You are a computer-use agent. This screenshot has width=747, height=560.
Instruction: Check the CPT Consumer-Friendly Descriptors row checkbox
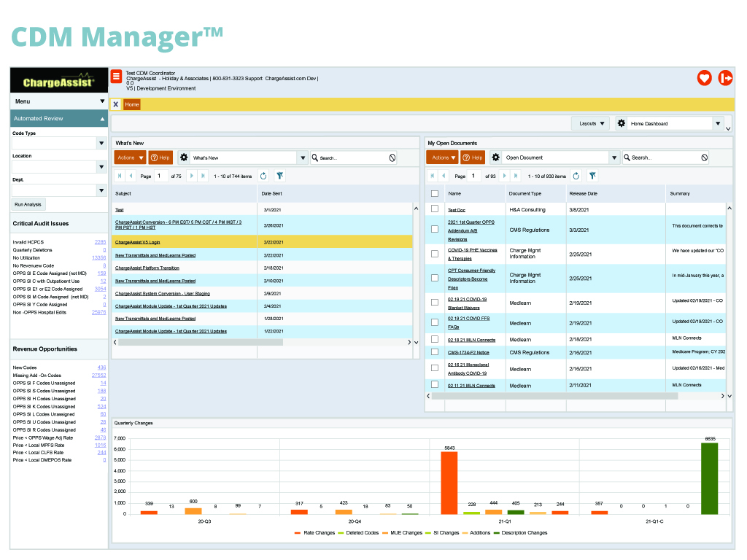click(435, 278)
